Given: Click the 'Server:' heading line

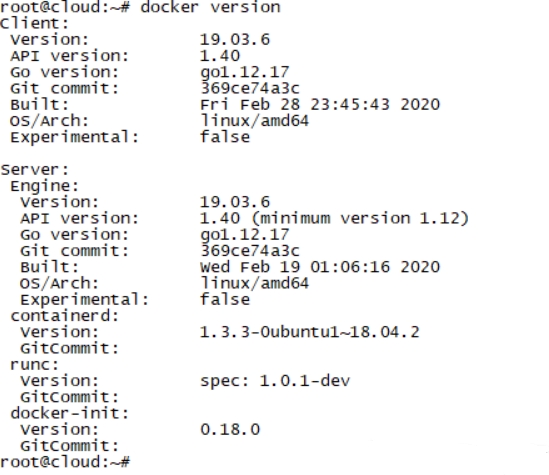Looking at the screenshot, I should click(x=35, y=170).
